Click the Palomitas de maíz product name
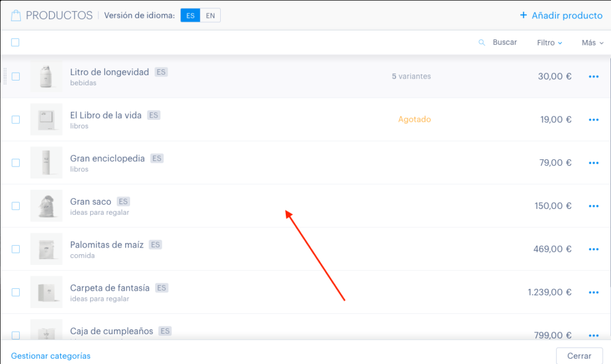The image size is (611, 364). [107, 245]
